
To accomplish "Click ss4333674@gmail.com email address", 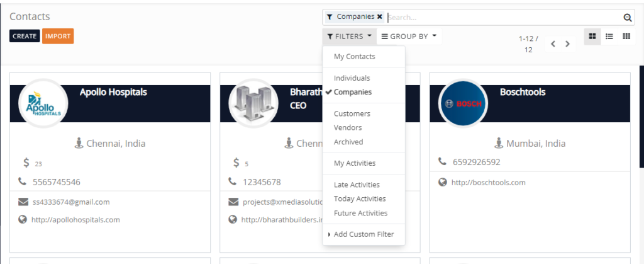I will coord(71,202).
